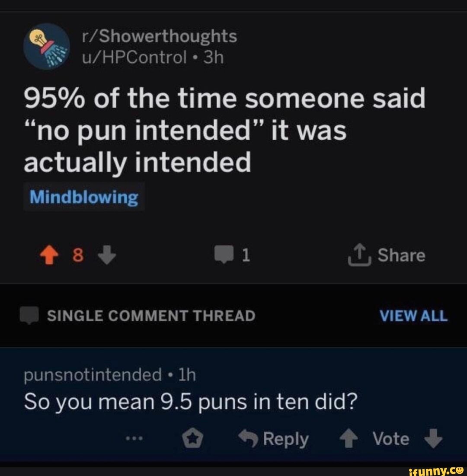The width and height of the screenshot is (467, 476).
Task: Click the single comment thread bubble icon
Action: 30,316
